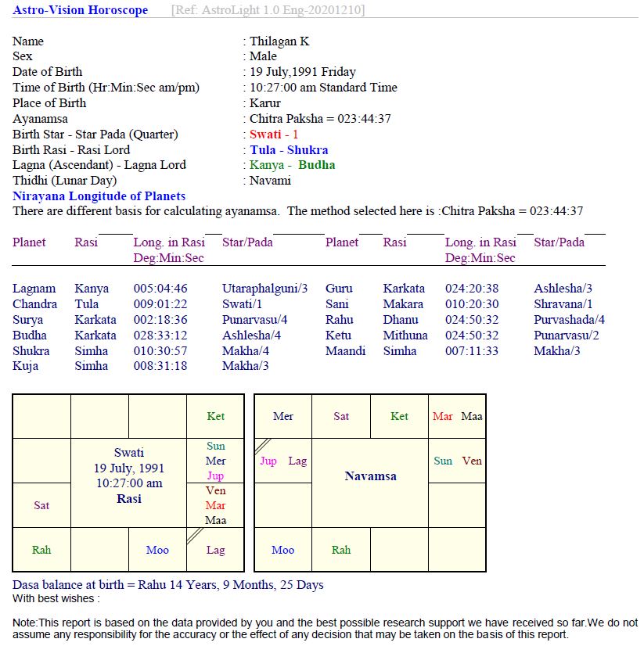This screenshot has width=644, height=646.
Task: Click the Rasi label in chart center
Action: [129, 498]
